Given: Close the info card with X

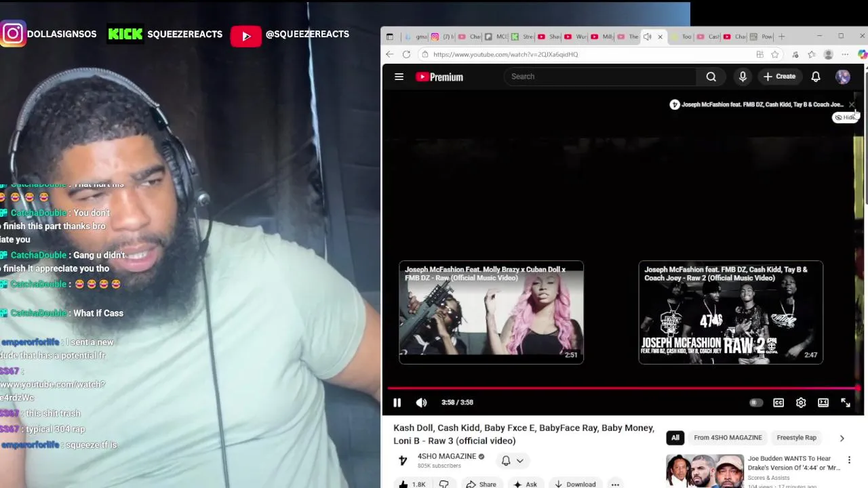Looking at the screenshot, I should click(x=852, y=104).
